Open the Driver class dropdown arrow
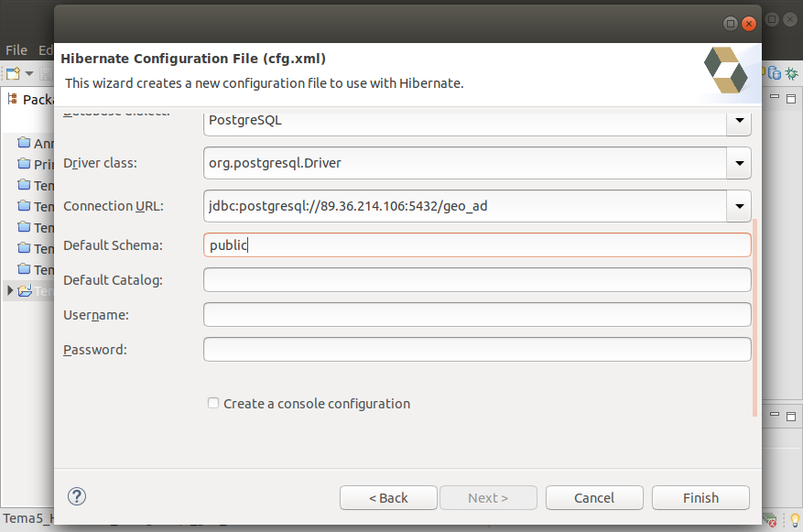Image resolution: width=803 pixels, height=532 pixels. [x=739, y=163]
